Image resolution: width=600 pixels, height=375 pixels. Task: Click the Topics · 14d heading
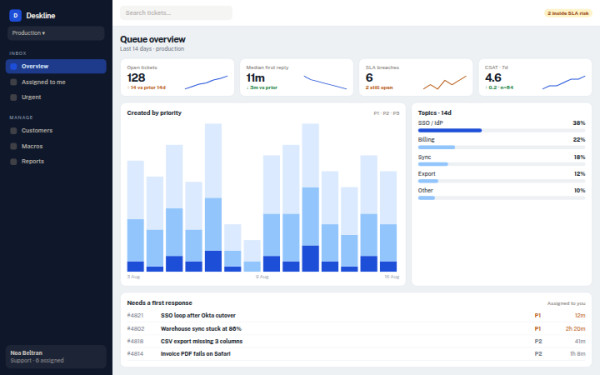[x=435, y=113]
